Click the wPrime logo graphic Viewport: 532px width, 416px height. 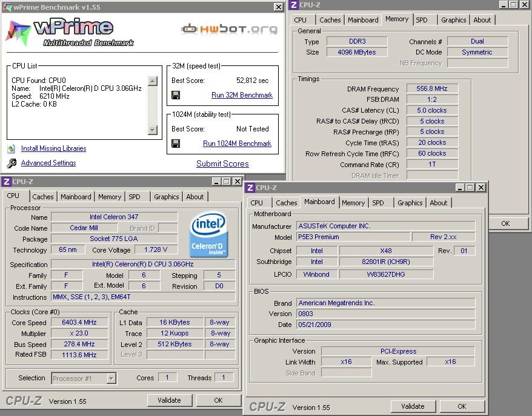(70, 32)
